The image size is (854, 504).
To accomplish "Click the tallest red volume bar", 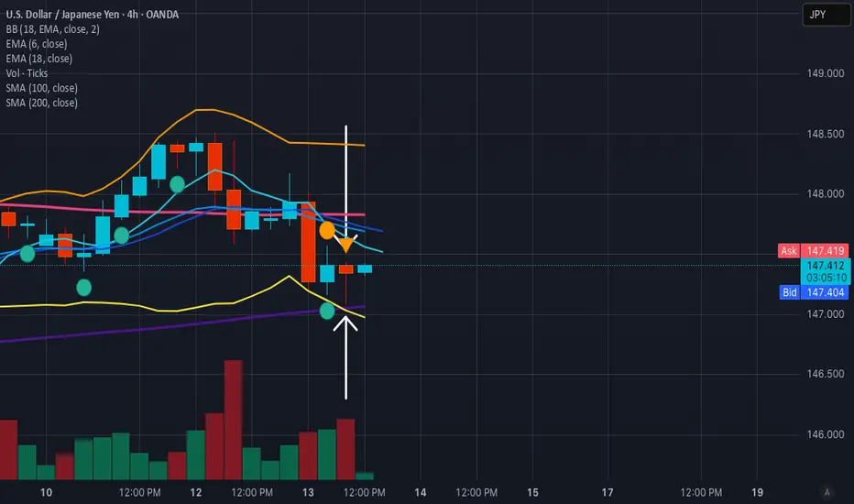I will click(233, 420).
